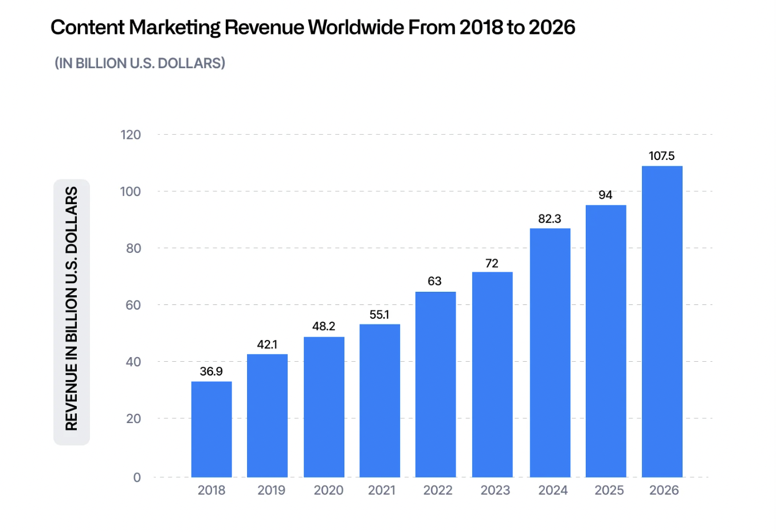The width and height of the screenshot is (776, 532).
Task: Click the y-axis tick "0"
Action: click(x=137, y=478)
